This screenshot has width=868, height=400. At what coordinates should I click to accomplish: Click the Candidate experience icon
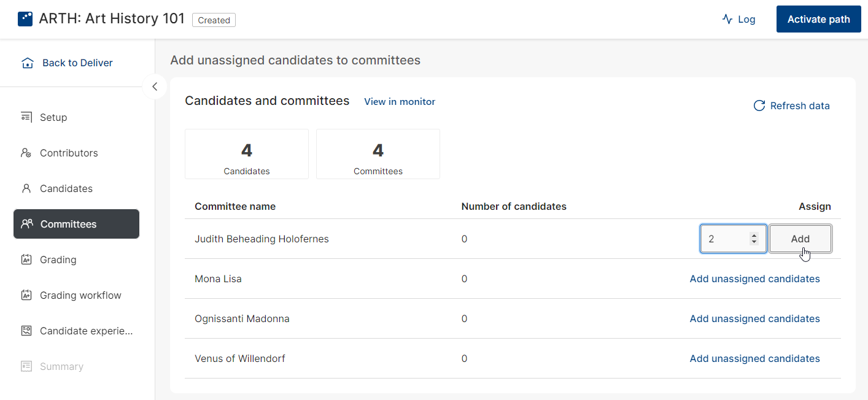26,331
